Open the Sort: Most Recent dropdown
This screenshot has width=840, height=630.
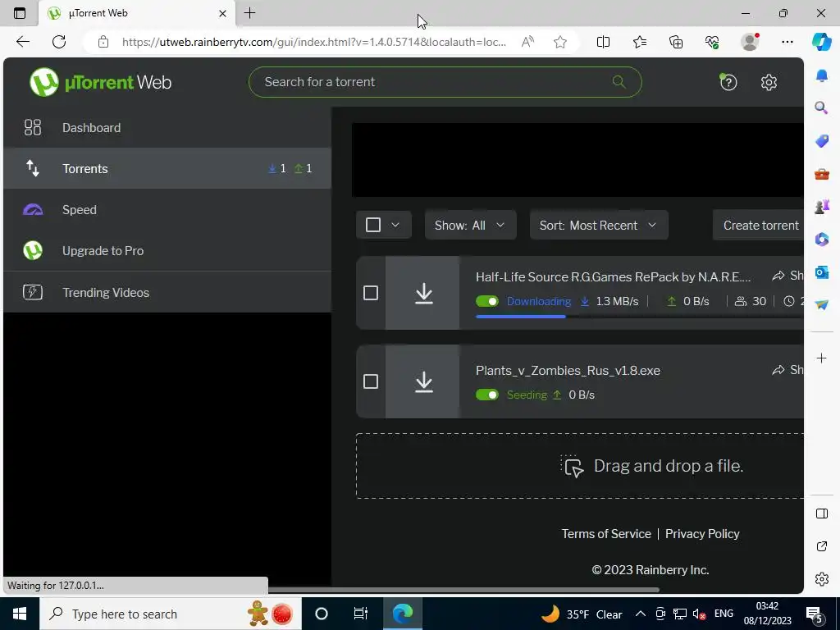[x=599, y=225]
